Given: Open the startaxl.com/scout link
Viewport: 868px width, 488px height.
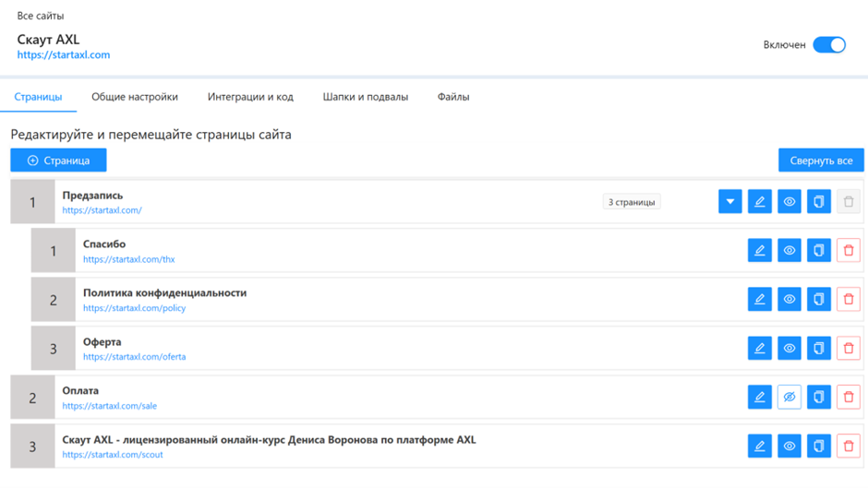Looking at the screenshot, I should tap(113, 454).
